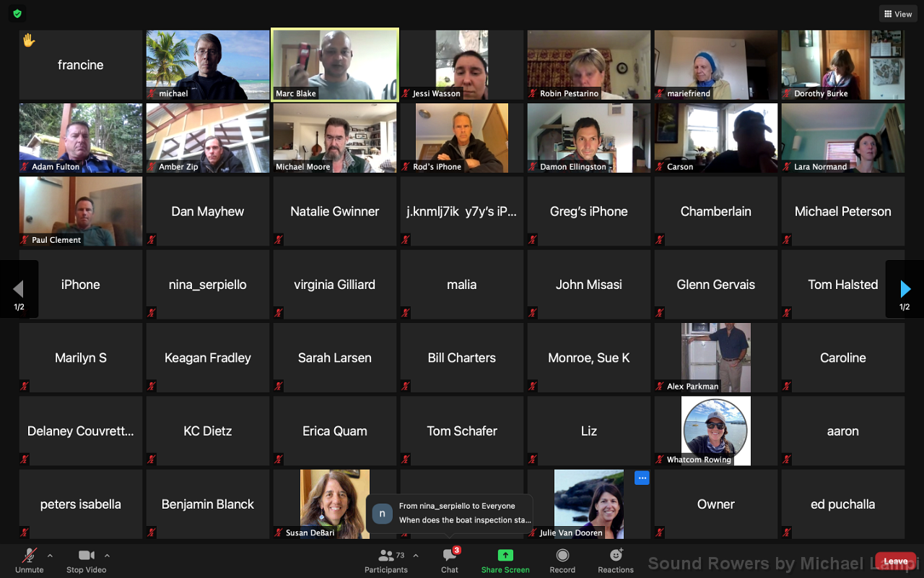The width and height of the screenshot is (924, 578).
Task: Expand video options arrow next to Stop Video
Action: point(107,556)
